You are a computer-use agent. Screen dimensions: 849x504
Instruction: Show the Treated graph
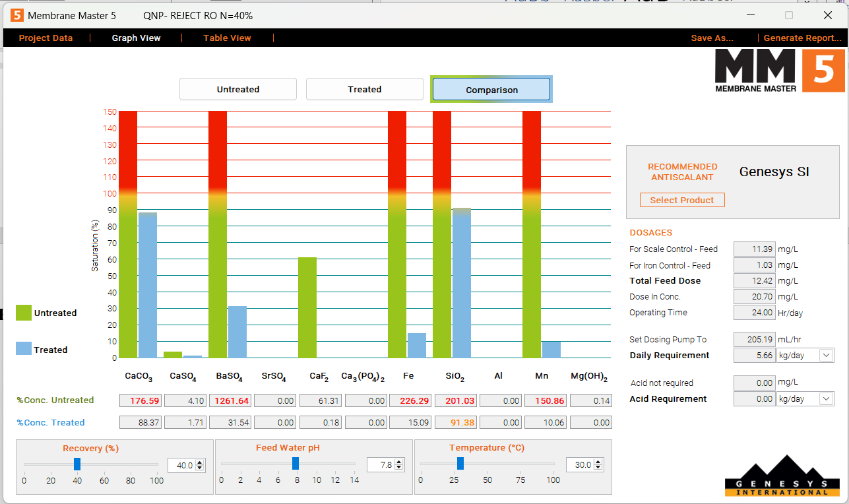(x=365, y=89)
